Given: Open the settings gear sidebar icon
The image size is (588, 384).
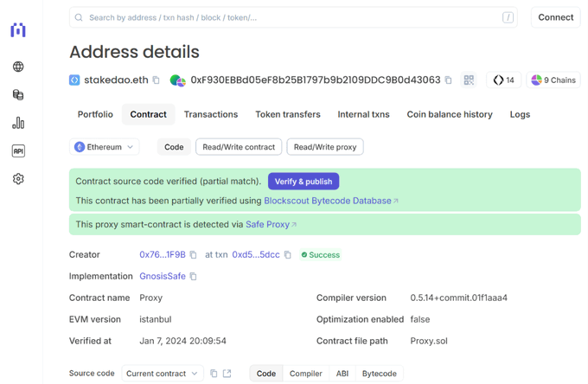Looking at the screenshot, I should 18,179.
